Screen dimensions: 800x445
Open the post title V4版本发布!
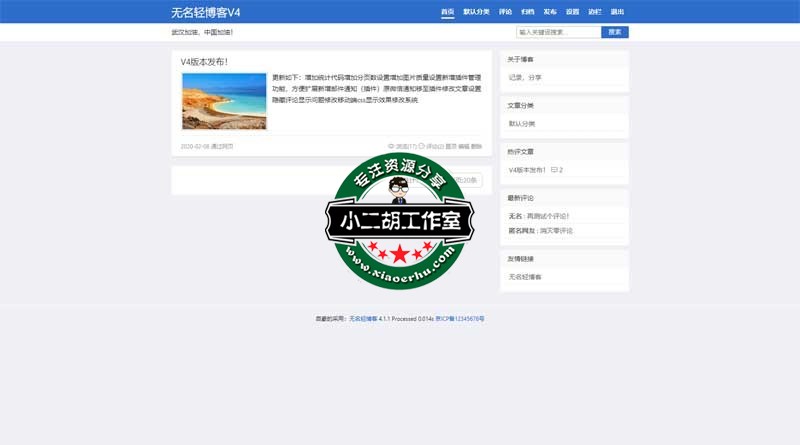coord(204,62)
